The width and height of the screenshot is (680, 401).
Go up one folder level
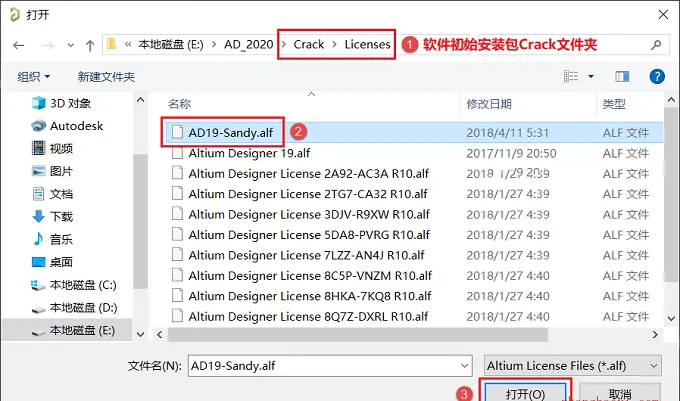[90, 45]
